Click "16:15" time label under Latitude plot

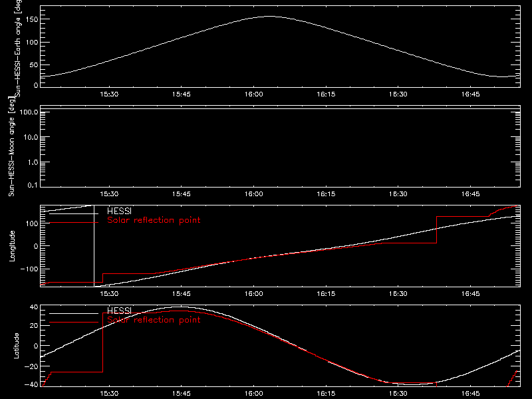pos(326,394)
